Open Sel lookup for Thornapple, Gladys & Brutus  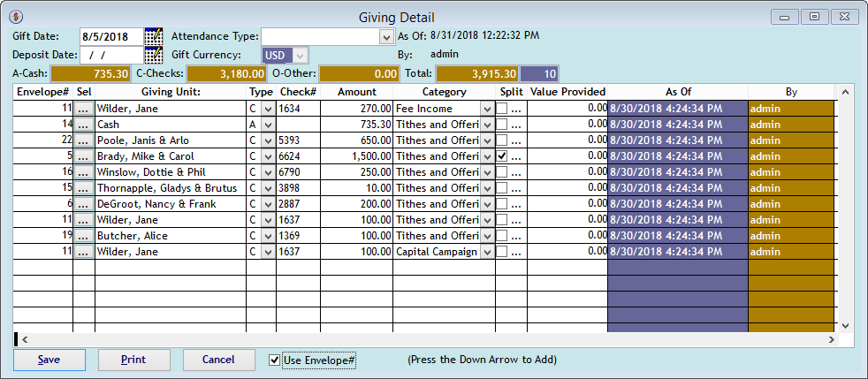tap(84, 188)
